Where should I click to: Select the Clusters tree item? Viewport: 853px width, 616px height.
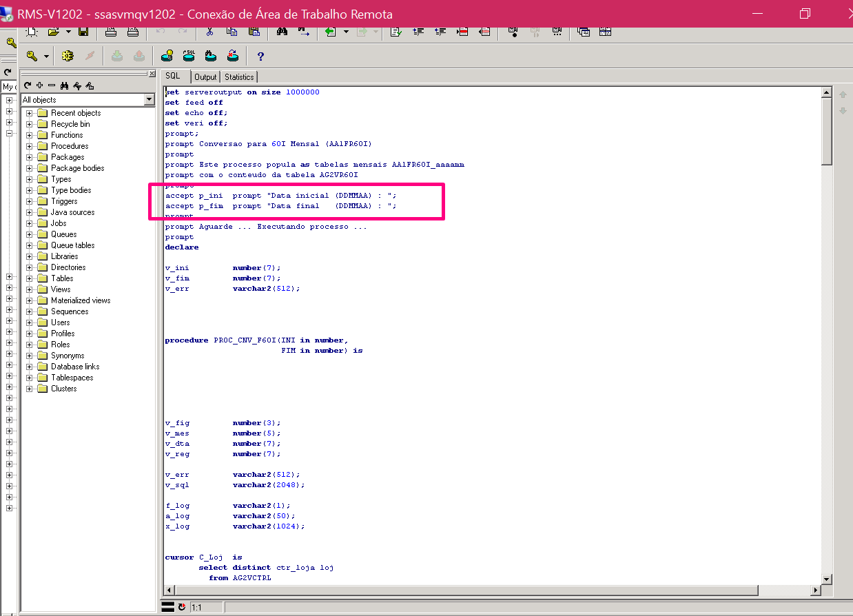click(x=64, y=389)
